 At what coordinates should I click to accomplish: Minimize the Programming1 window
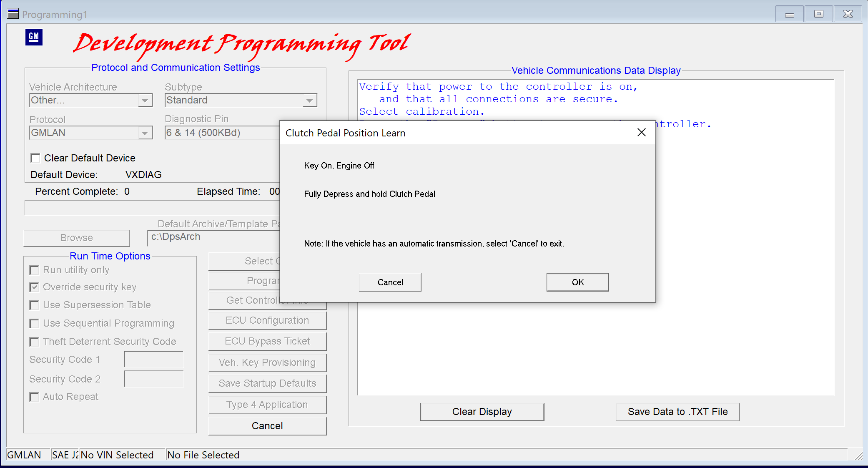pos(790,14)
